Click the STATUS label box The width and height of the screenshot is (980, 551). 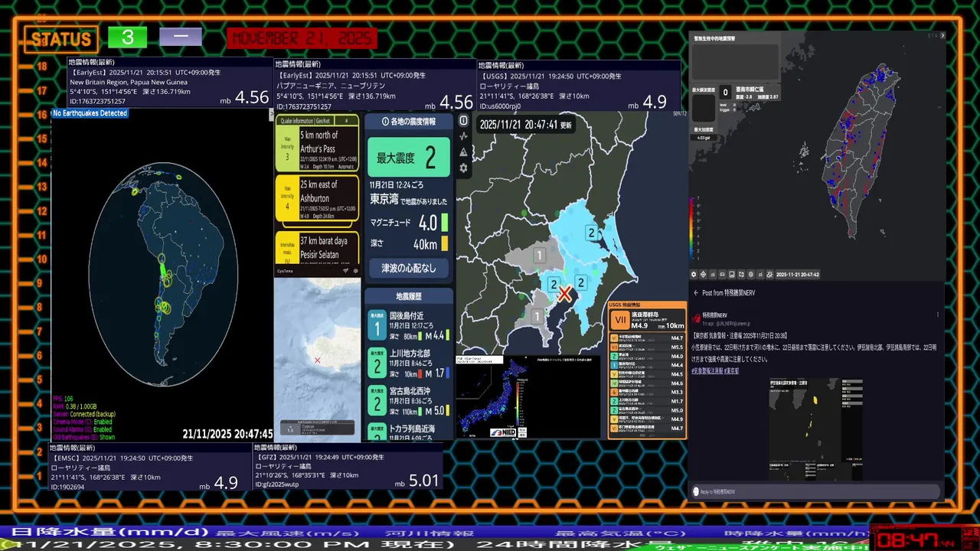(61, 38)
